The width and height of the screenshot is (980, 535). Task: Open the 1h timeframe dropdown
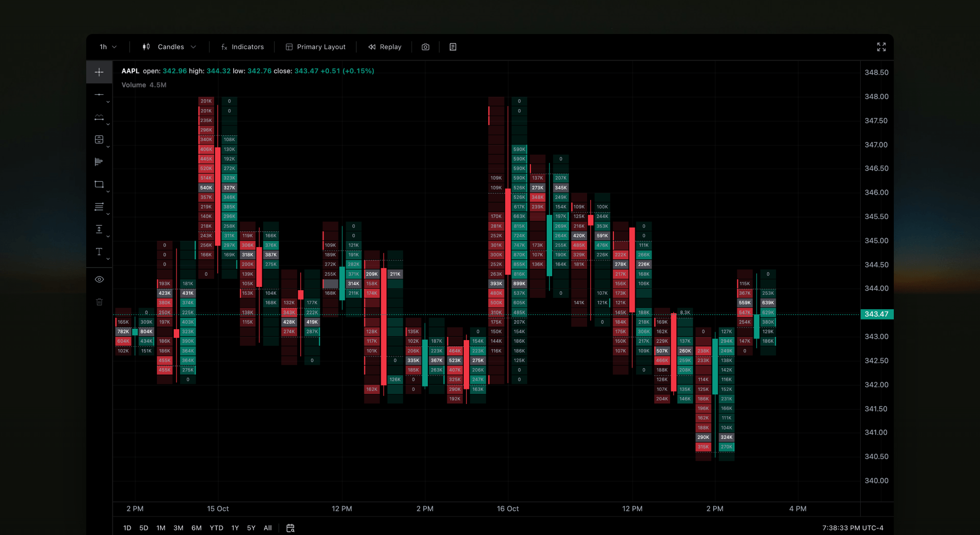coord(108,47)
